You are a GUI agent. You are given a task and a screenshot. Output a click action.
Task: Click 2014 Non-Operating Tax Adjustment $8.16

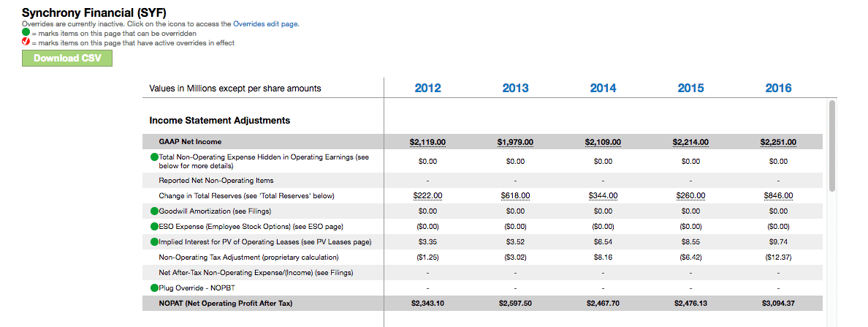[x=603, y=258]
